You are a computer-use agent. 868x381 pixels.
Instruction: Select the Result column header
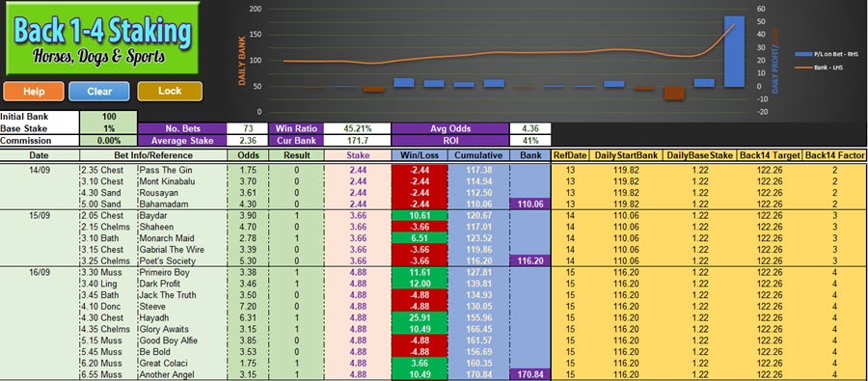(296, 155)
